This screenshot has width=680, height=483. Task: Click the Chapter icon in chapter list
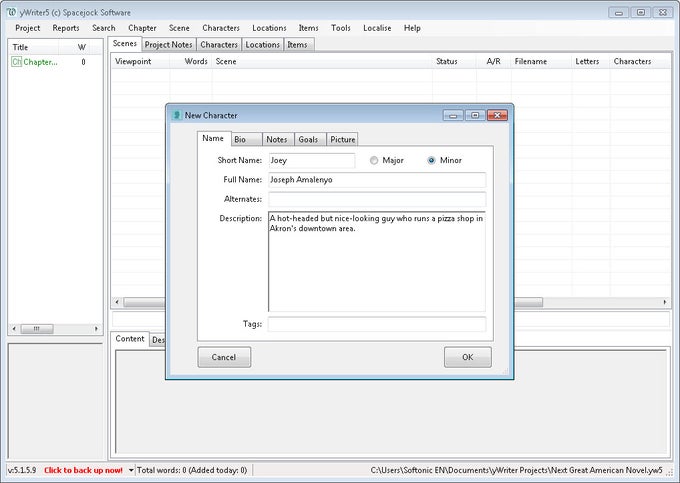tap(16, 62)
